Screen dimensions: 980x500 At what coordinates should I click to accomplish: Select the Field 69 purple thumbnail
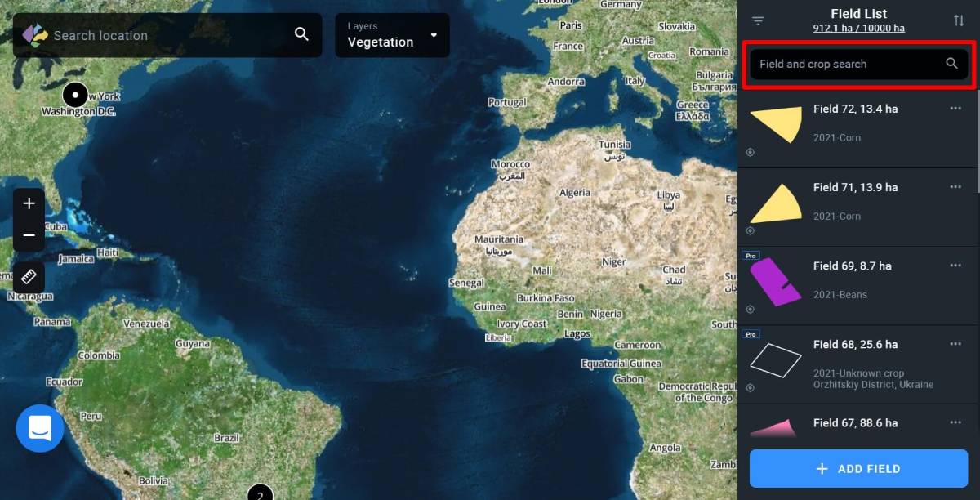coord(775,281)
